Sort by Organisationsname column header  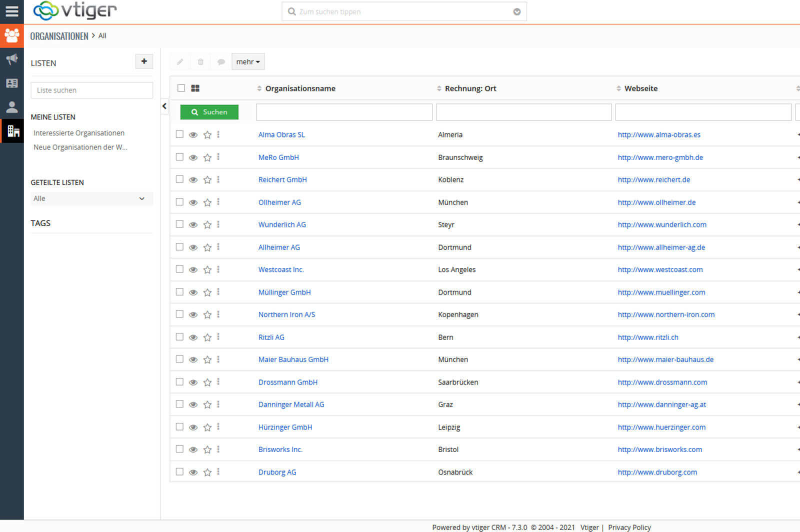300,88
